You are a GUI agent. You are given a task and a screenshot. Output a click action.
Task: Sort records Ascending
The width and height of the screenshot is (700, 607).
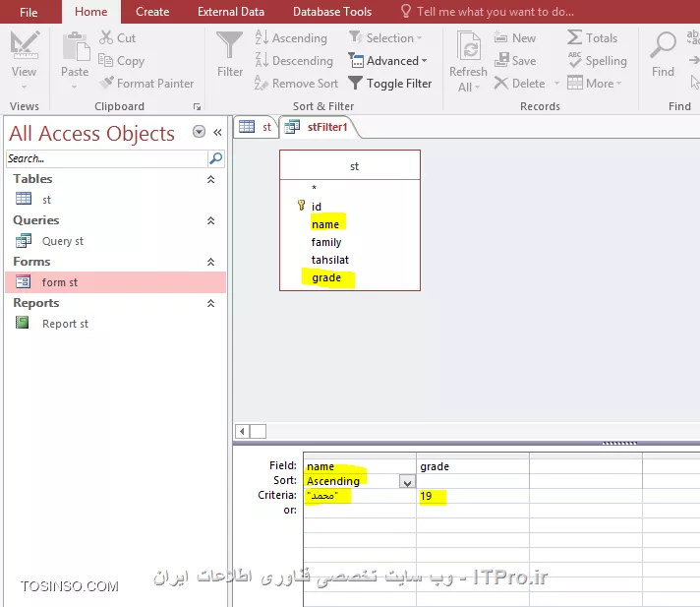click(291, 38)
